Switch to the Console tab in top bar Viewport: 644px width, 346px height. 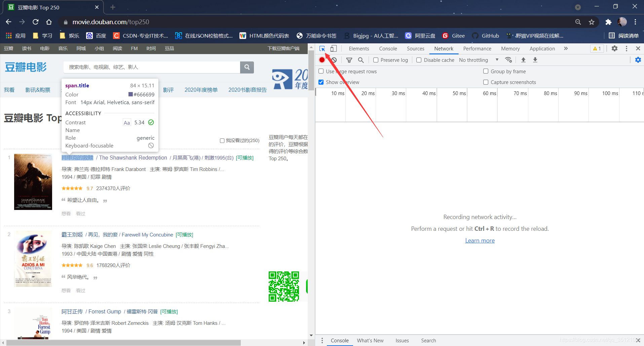388,49
